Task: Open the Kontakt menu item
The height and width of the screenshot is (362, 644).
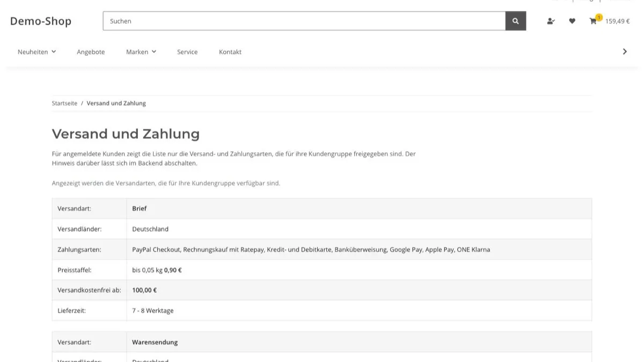Action: pyautogui.click(x=230, y=52)
